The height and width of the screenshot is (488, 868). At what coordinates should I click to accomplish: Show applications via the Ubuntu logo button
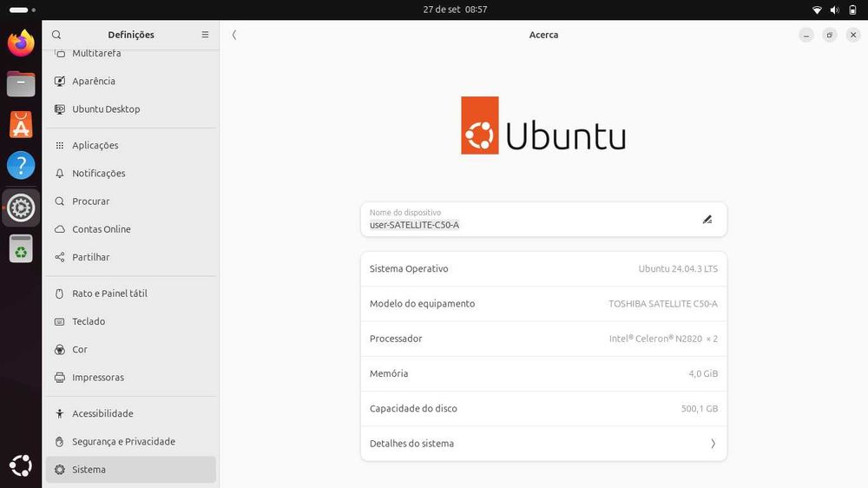[x=21, y=465]
